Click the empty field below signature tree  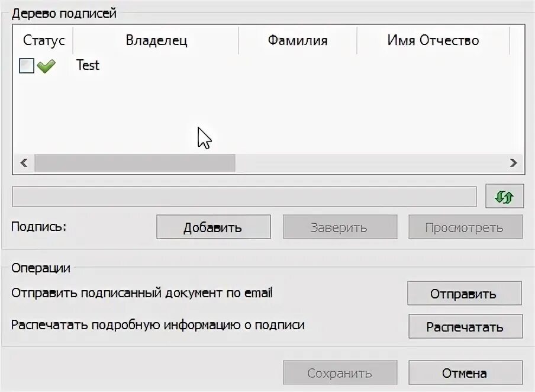[244, 197]
